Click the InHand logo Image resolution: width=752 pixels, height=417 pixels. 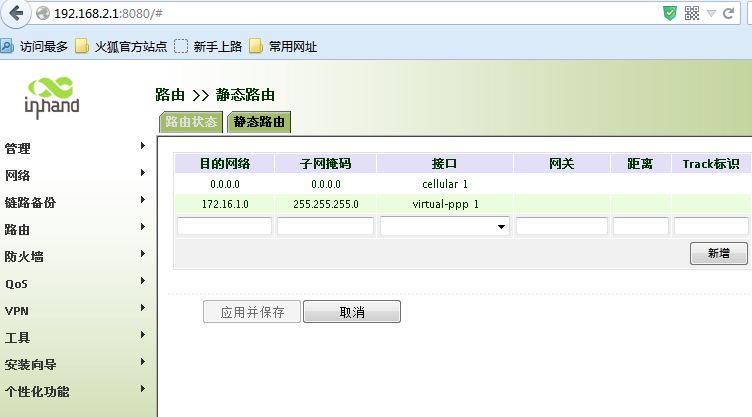click(52, 95)
